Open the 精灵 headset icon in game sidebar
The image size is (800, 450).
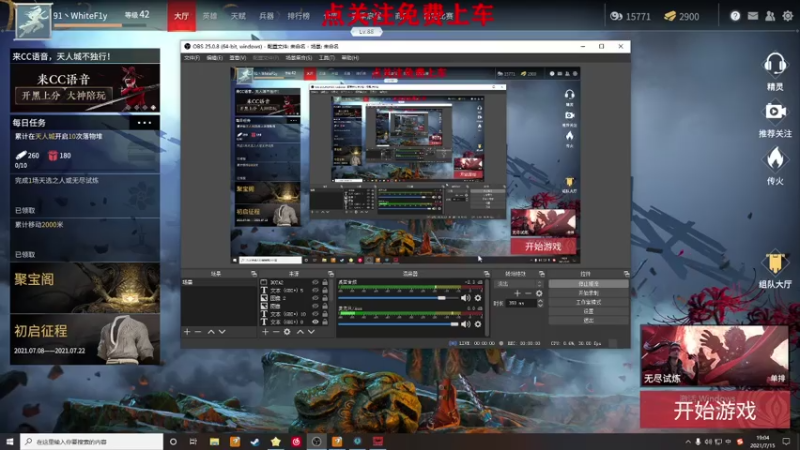774,65
